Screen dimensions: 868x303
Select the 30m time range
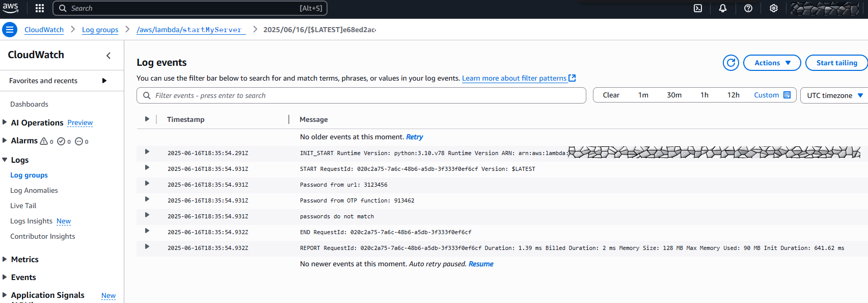tap(674, 95)
